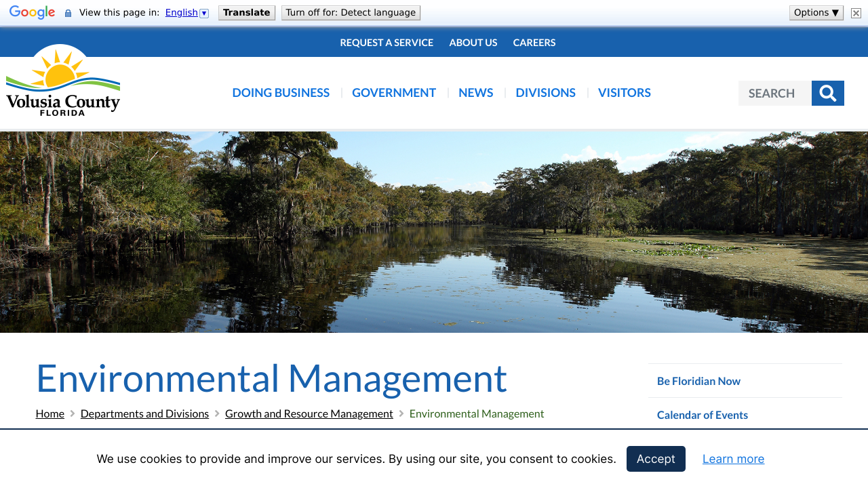Image resolution: width=868 pixels, height=488 pixels.
Task: Turn off translation for Detect language
Action: 351,13
